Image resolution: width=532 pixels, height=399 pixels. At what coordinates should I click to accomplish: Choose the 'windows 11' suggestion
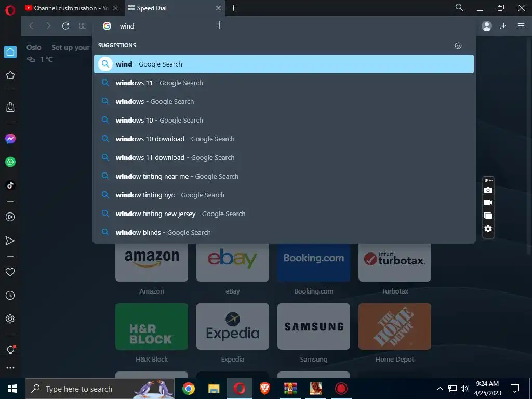(284, 83)
